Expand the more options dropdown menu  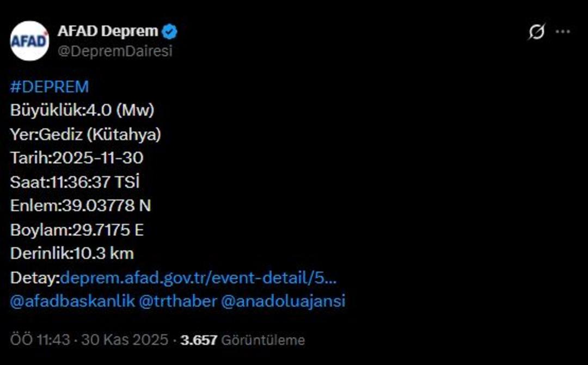[563, 32]
